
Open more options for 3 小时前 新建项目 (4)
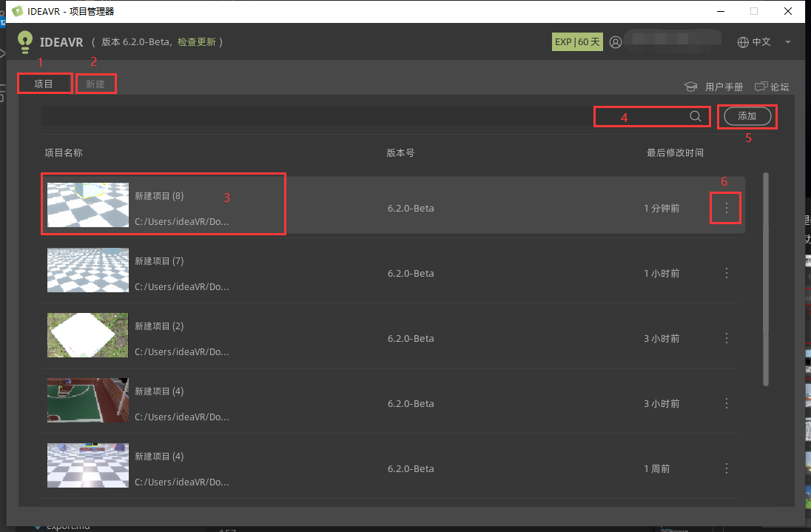[726, 403]
